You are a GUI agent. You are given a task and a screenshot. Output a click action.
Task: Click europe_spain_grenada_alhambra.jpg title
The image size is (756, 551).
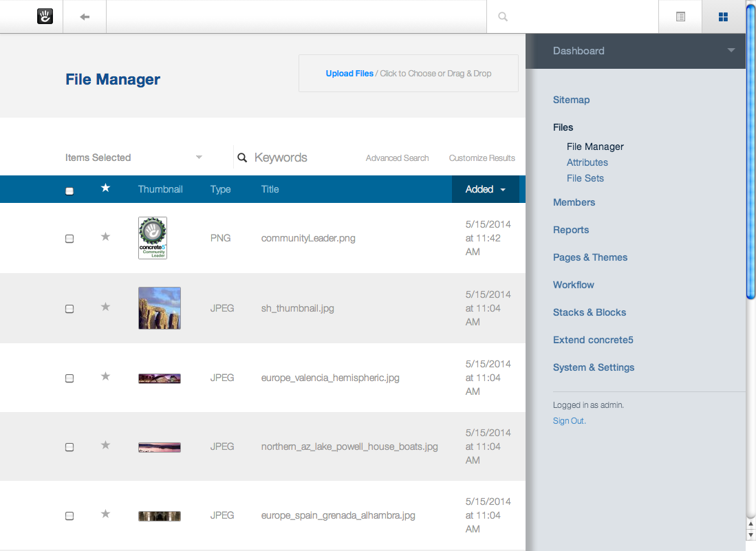click(338, 516)
